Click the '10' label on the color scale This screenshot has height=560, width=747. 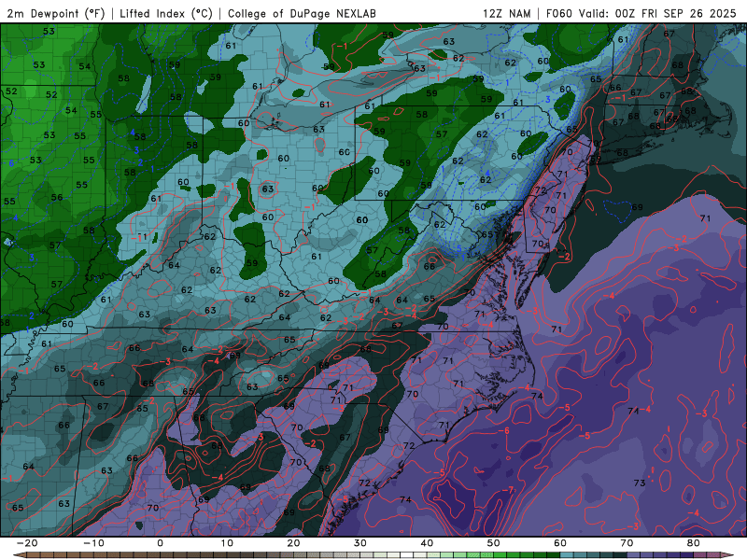(227, 543)
